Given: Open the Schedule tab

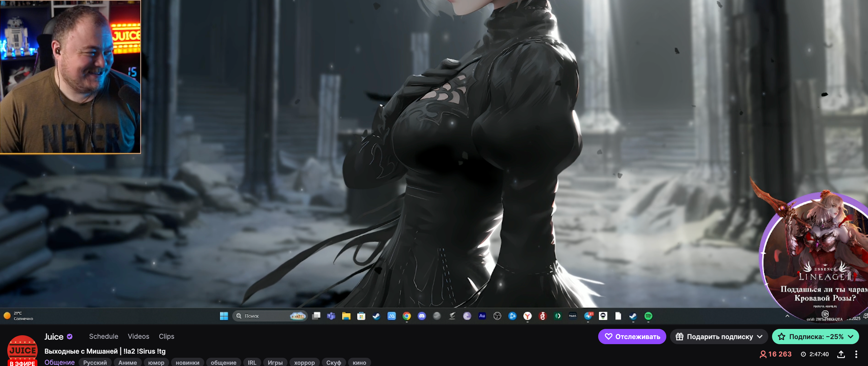Looking at the screenshot, I should pyautogui.click(x=104, y=336).
